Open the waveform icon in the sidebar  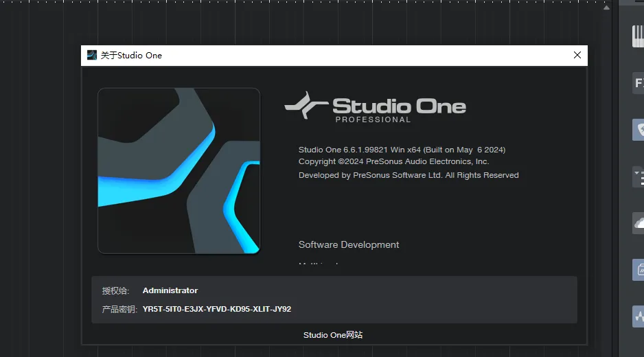tap(639, 316)
